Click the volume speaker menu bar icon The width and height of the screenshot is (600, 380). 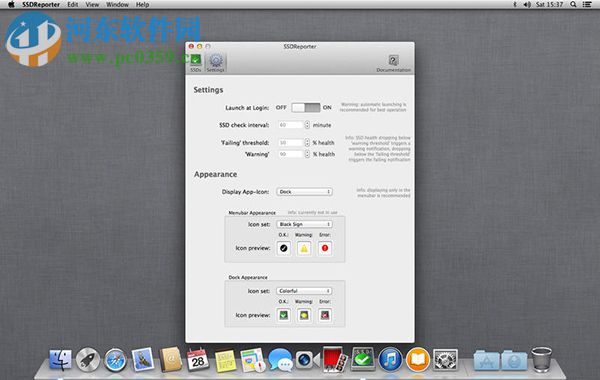point(527,5)
